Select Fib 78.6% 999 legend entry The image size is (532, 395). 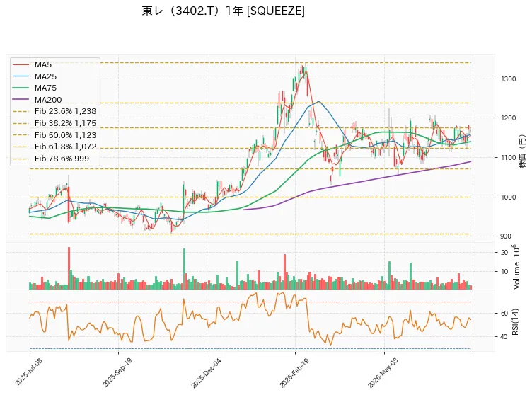pyautogui.click(x=51, y=159)
